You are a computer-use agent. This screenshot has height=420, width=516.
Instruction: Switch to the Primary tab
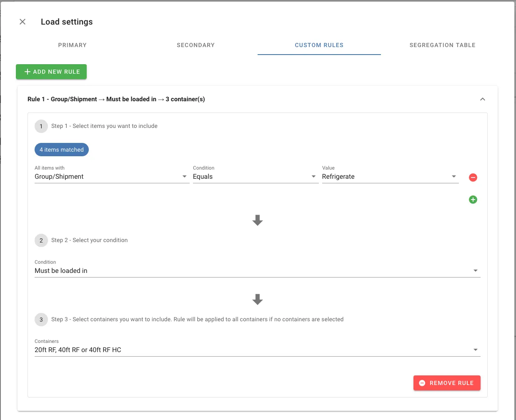click(x=73, y=45)
